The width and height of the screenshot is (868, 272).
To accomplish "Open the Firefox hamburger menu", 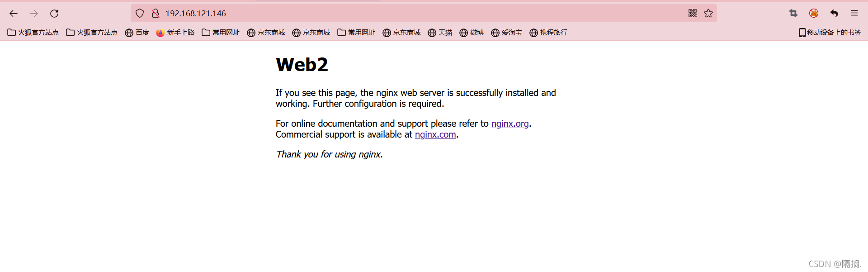I will click(854, 14).
